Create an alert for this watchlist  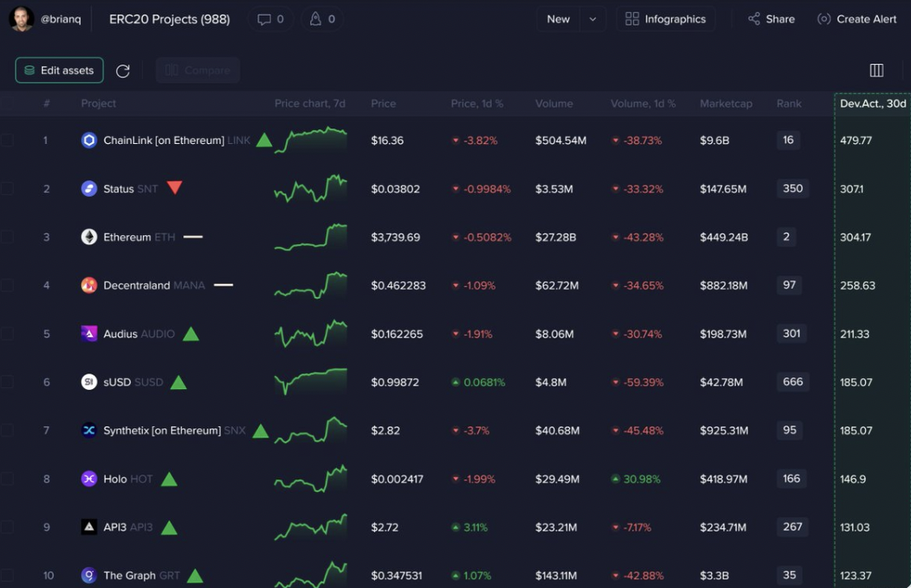pos(857,19)
